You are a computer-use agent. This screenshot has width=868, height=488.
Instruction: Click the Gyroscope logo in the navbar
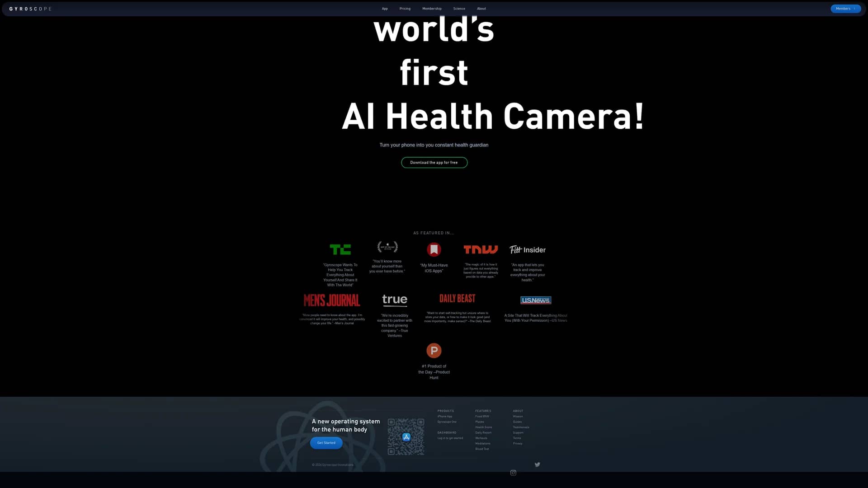(30, 9)
